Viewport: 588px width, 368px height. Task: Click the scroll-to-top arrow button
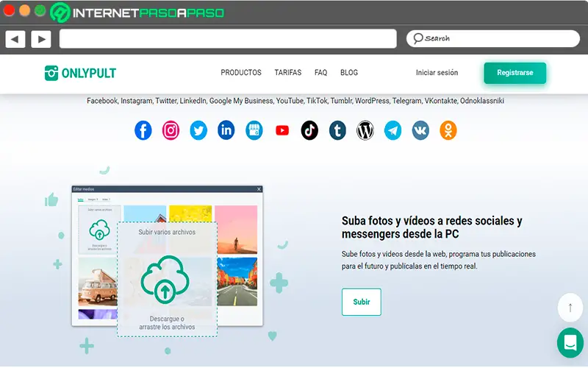[570, 308]
